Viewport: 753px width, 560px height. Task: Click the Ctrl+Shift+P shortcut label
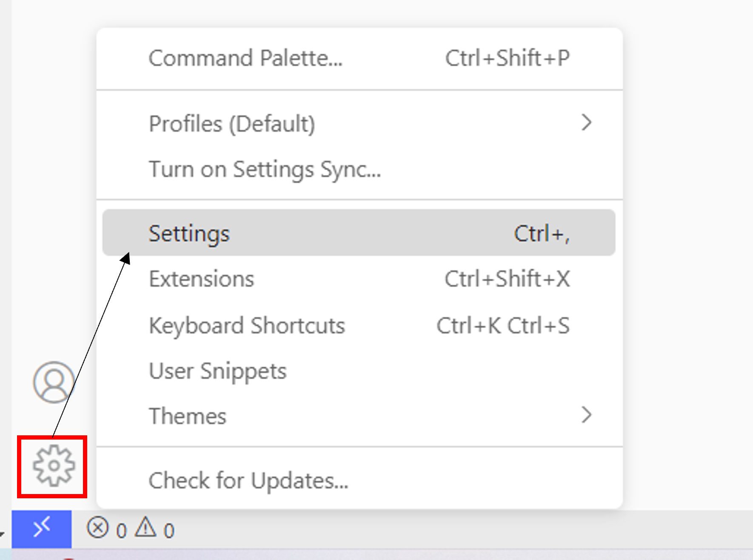pyautogui.click(x=507, y=58)
